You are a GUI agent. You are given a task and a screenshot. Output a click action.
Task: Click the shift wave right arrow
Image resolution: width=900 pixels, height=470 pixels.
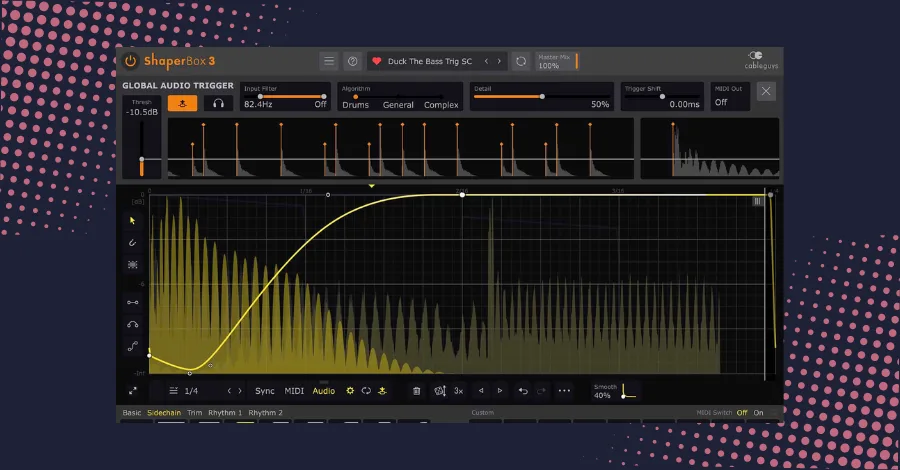(x=500, y=391)
